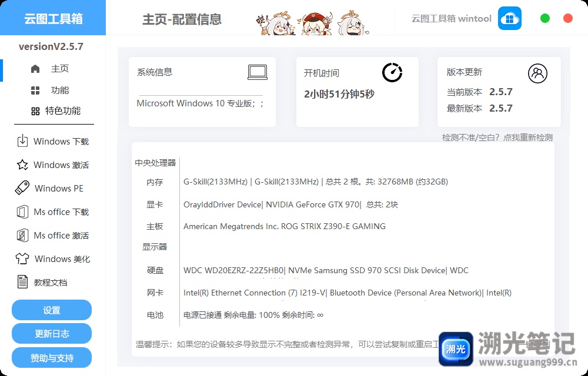Viewport: 588px width, 376px height.
Task: Click the 最新版本 2.5.7 value
Action: click(501, 108)
